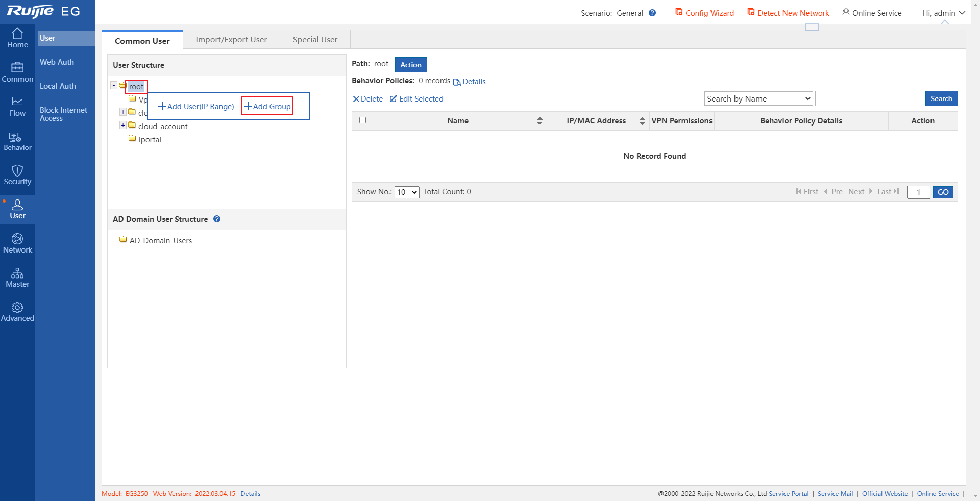980x501 pixels.
Task: Switch to the Special User tab
Action: [x=315, y=40]
